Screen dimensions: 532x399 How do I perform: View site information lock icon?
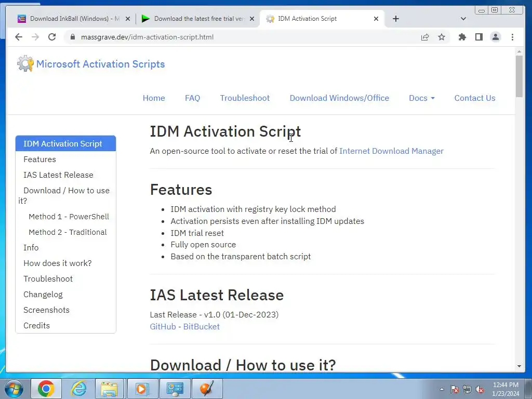[72, 37]
